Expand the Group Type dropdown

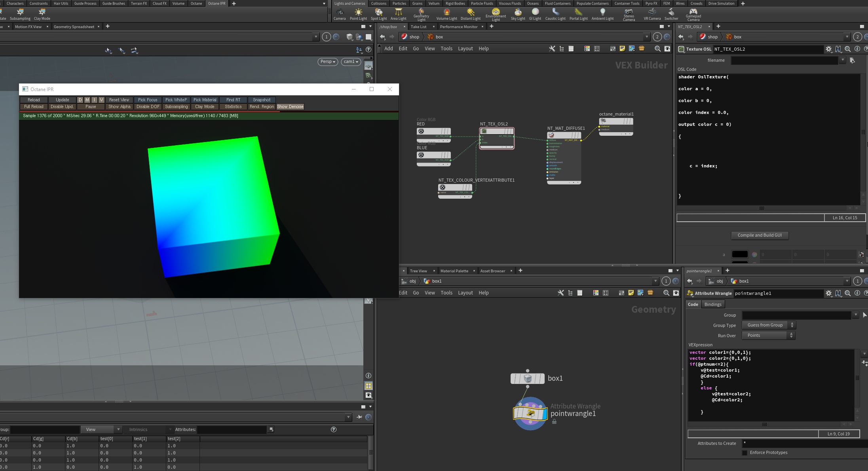(x=768, y=325)
